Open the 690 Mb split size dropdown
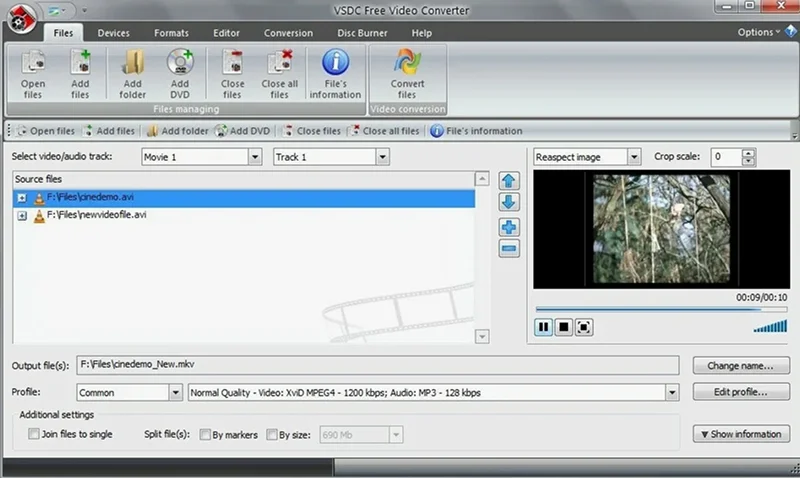 (x=396, y=435)
